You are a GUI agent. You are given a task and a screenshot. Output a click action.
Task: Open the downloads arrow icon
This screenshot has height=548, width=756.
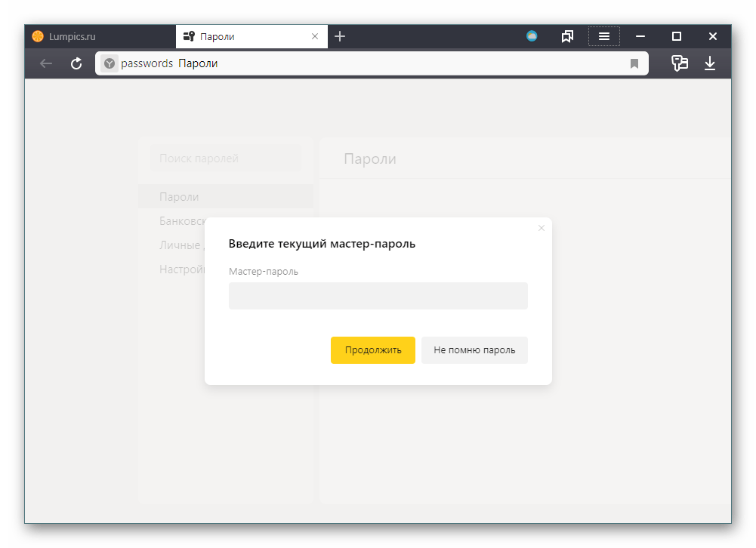710,64
